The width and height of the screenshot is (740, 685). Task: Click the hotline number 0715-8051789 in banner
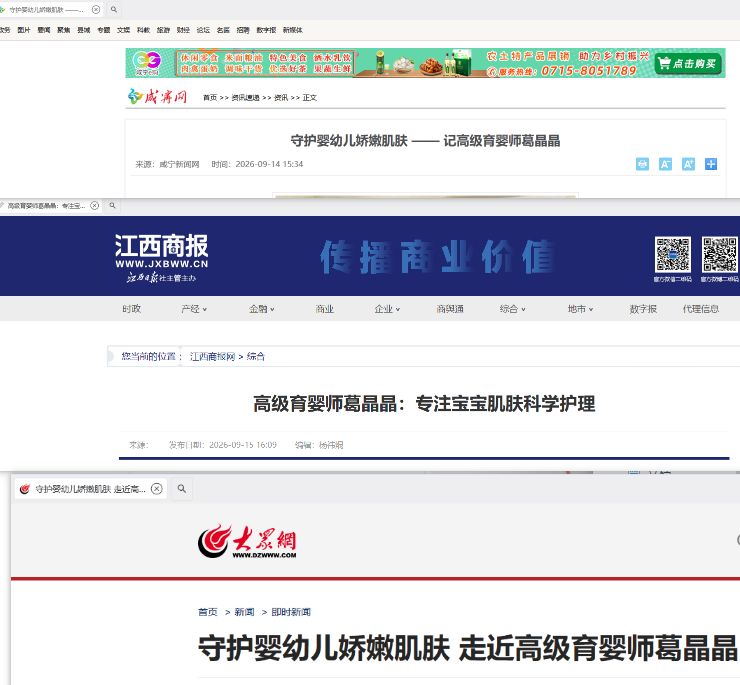pos(589,71)
